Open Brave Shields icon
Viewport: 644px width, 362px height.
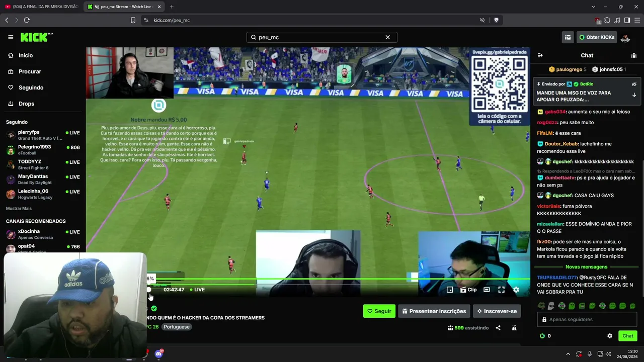496,20
